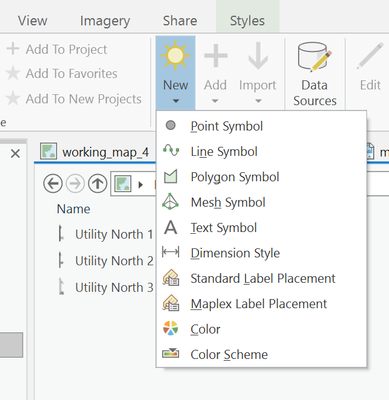Go forward with the right arrow button
The height and width of the screenshot is (400, 389).
(75, 183)
